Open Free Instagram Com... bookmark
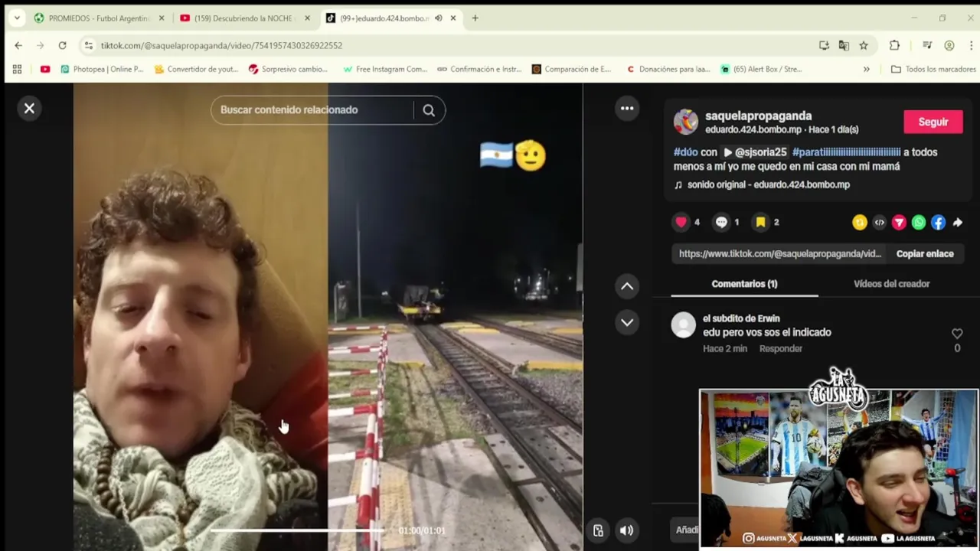 [x=385, y=69]
